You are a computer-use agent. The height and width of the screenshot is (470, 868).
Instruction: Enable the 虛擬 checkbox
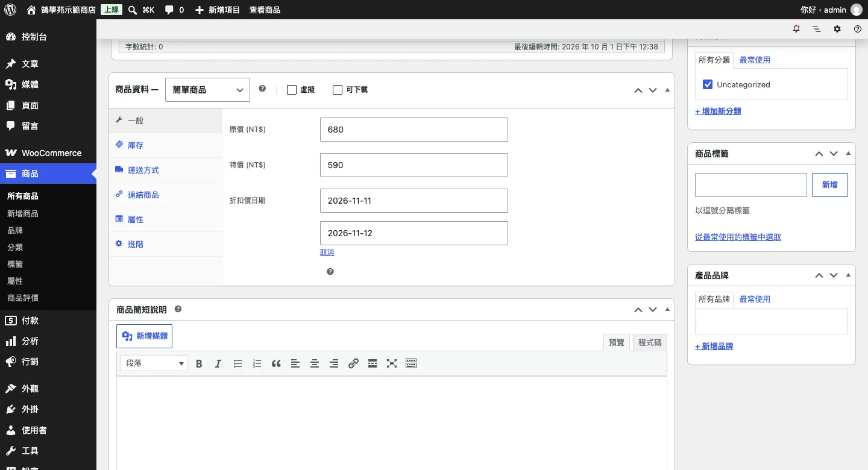292,90
